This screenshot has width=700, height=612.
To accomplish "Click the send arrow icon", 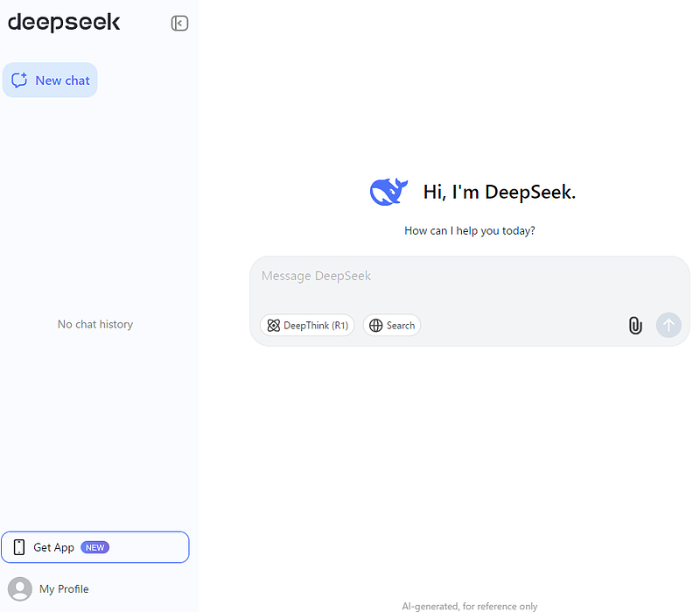I will click(x=668, y=325).
